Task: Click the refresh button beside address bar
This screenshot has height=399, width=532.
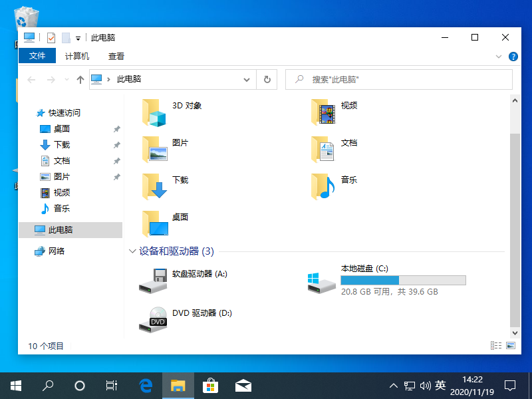Action: point(267,79)
